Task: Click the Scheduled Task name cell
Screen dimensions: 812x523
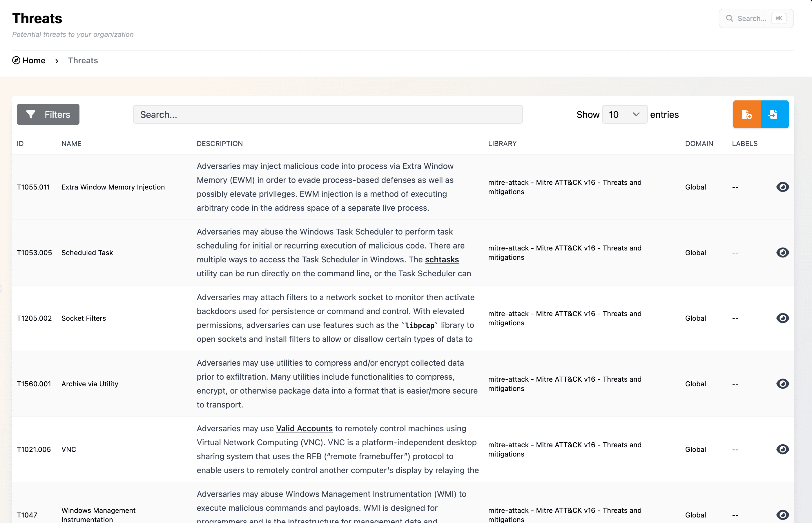Action: [87, 253]
